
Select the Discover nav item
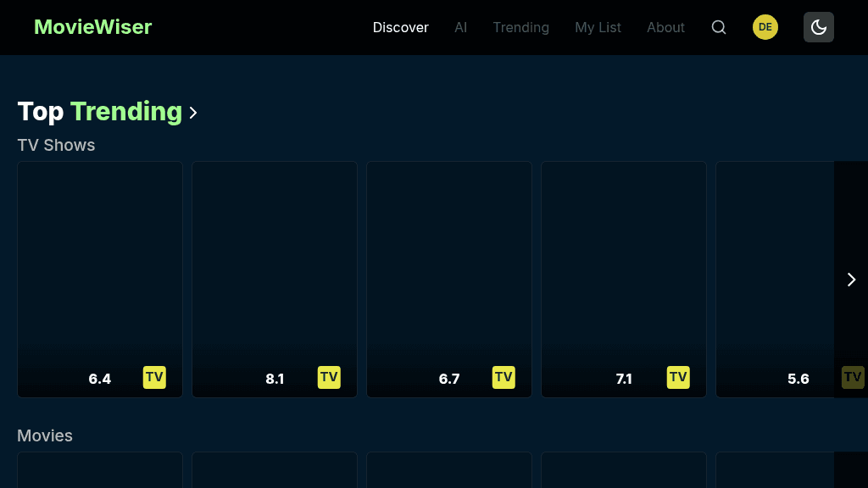tap(400, 27)
